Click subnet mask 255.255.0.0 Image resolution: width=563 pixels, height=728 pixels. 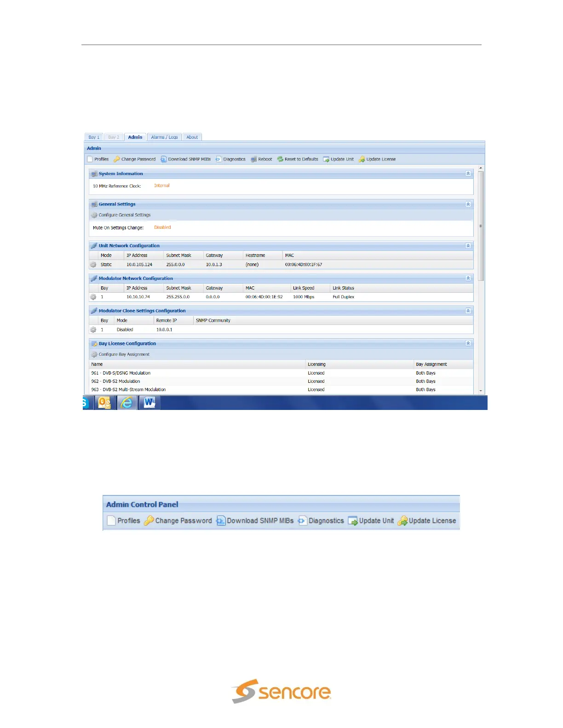178,297
